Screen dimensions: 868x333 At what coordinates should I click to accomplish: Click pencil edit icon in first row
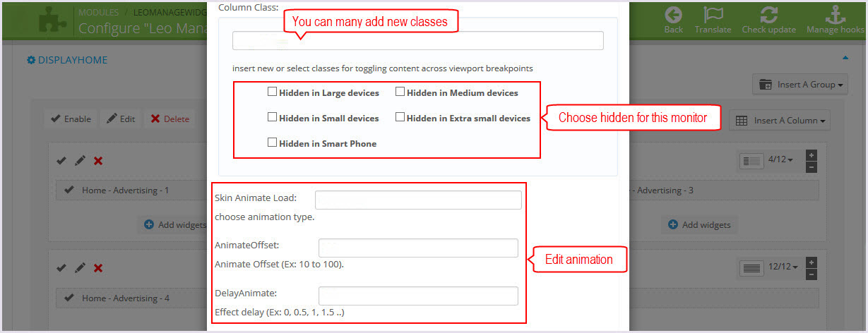point(80,161)
